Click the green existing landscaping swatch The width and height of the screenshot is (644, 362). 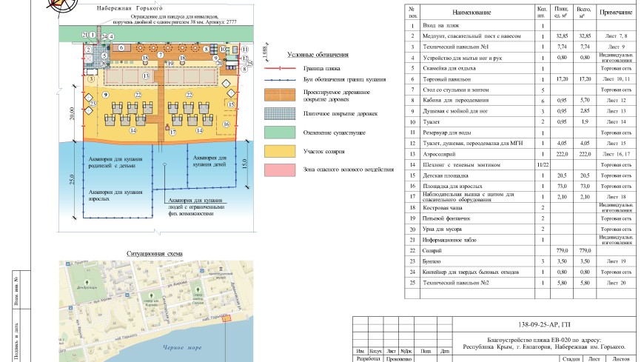[281, 133]
